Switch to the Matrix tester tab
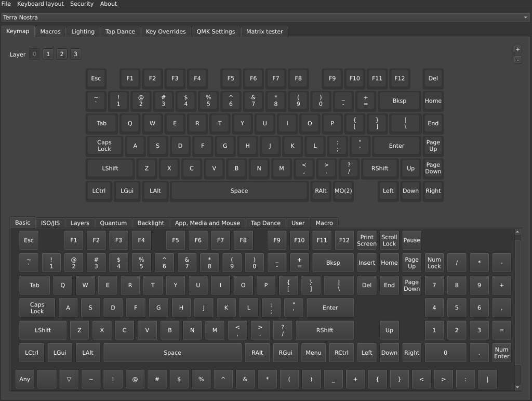 264,31
